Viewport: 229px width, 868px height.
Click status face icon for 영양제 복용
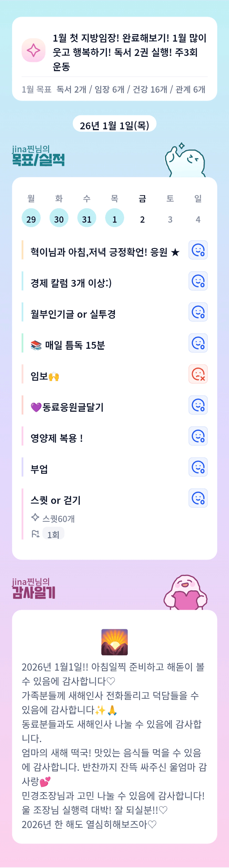click(198, 436)
